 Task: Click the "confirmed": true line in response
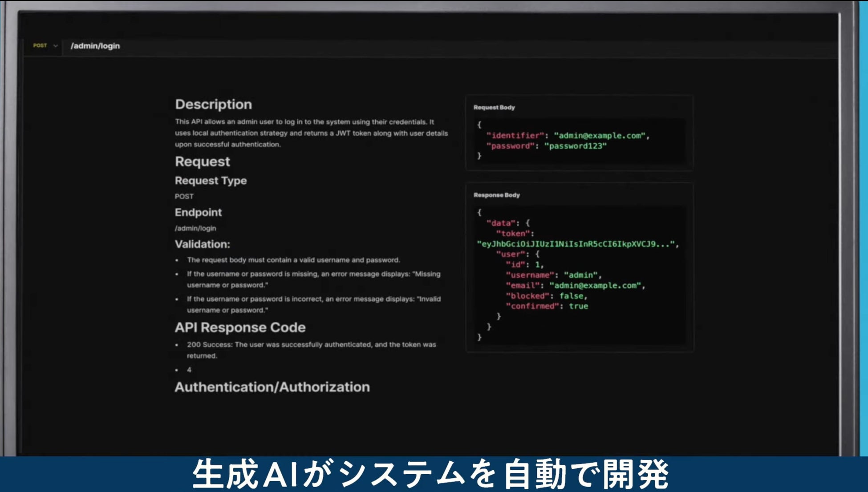tap(547, 306)
